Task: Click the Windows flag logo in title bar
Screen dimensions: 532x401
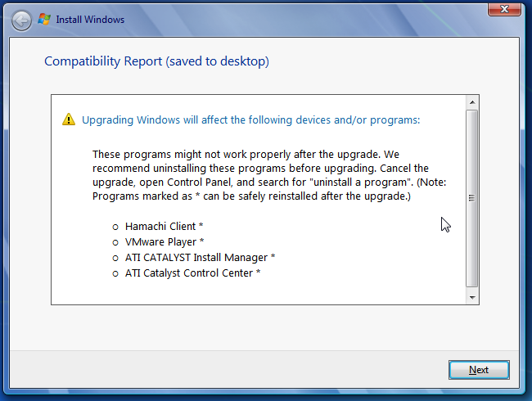Action: (44, 20)
